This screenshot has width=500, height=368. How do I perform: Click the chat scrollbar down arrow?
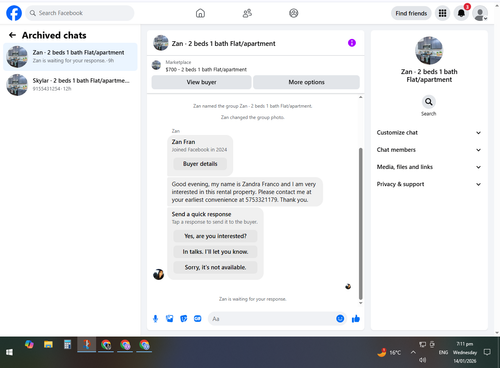(360, 303)
